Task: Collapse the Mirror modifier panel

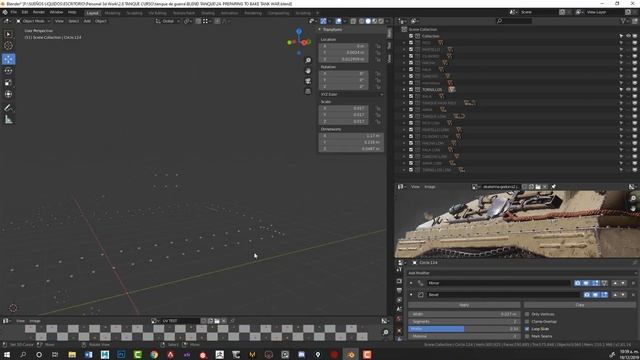Action: tap(411, 283)
